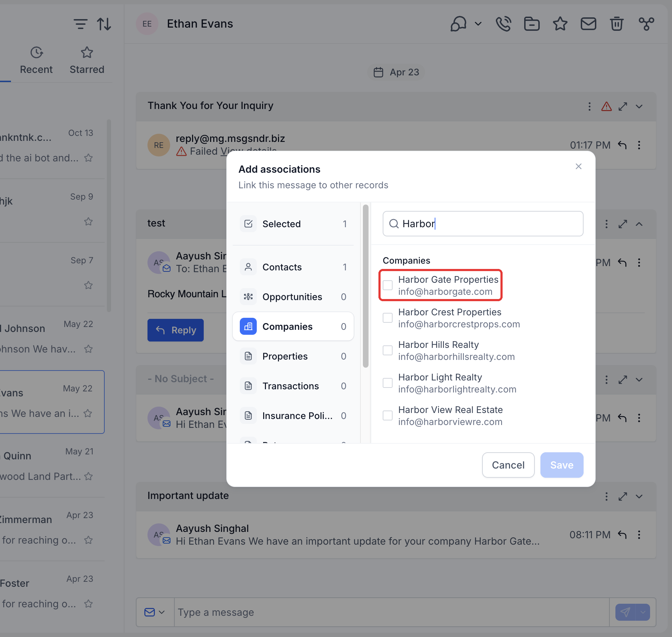Switch to the Recent tab
Image resolution: width=672 pixels, height=637 pixels.
click(x=36, y=61)
